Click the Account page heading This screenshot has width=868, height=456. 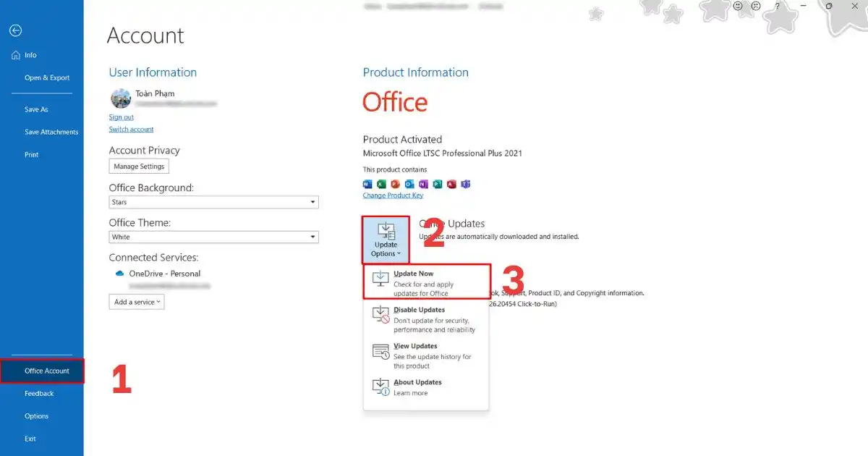(145, 35)
